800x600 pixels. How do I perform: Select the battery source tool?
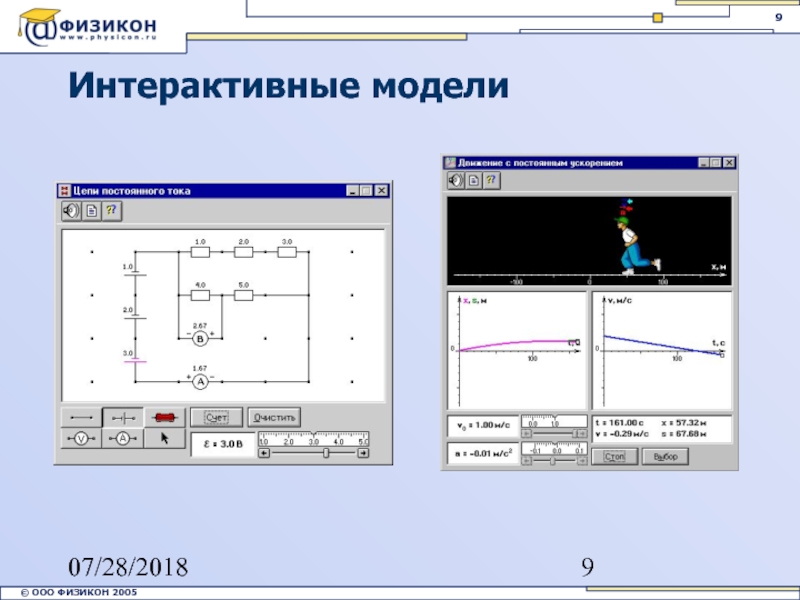[x=123, y=418]
